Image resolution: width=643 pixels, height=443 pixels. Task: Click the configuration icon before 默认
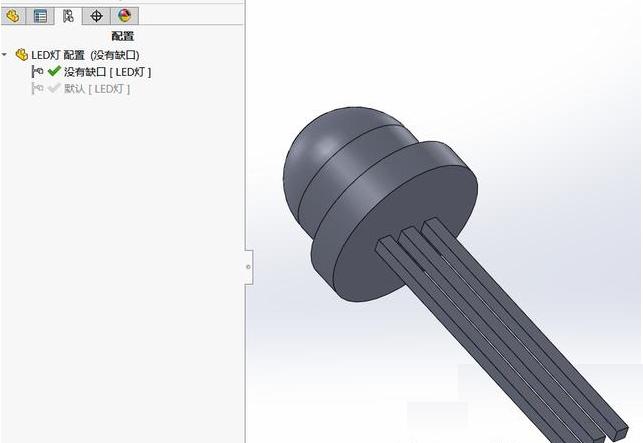37,89
